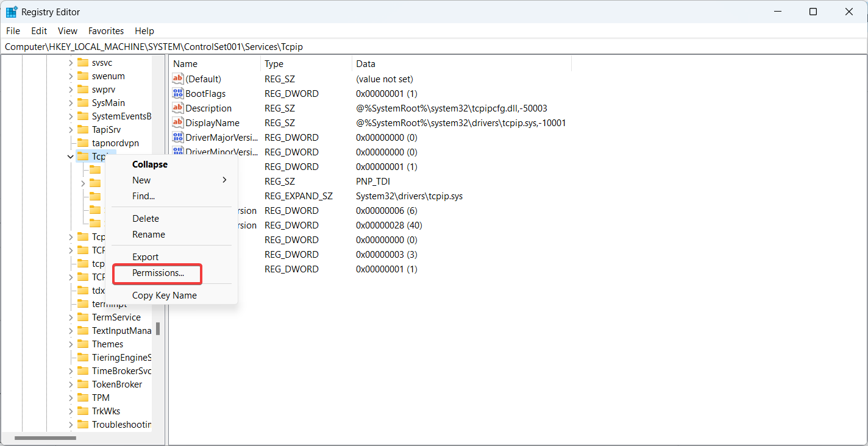This screenshot has height=446, width=868.
Task: Click the svsvc folder icon
Action: pos(83,63)
